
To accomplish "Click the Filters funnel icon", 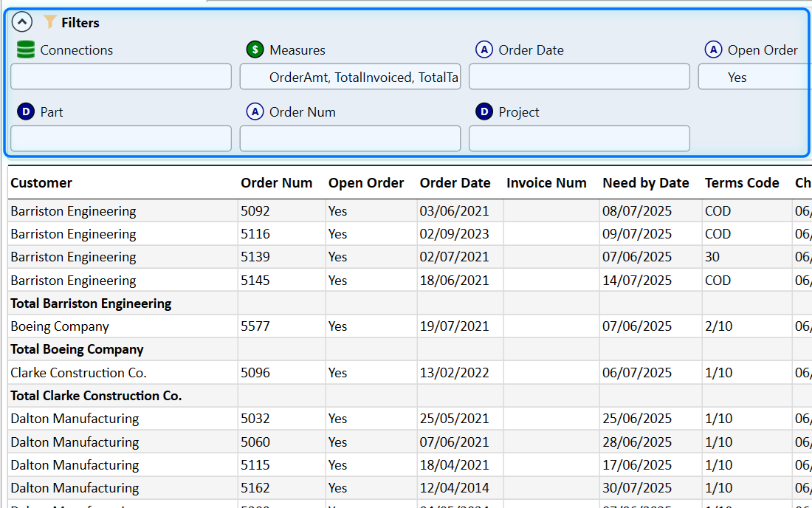I will pos(49,21).
